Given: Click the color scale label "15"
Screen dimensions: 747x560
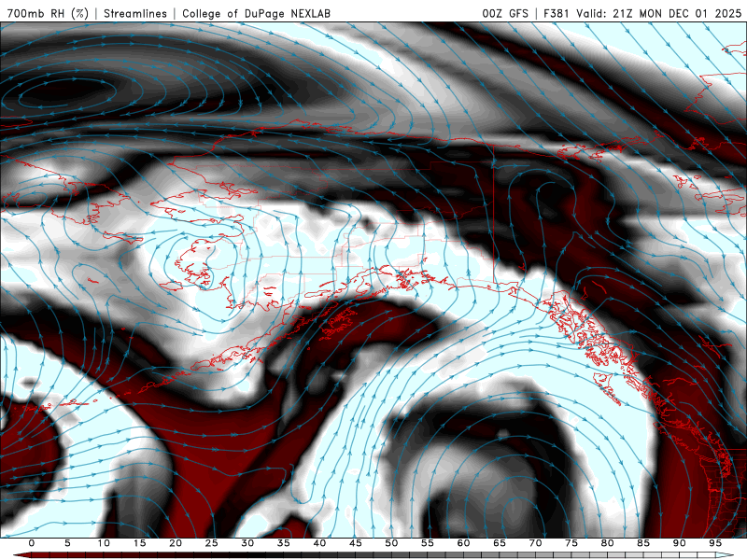Looking at the screenshot, I should (x=139, y=543).
